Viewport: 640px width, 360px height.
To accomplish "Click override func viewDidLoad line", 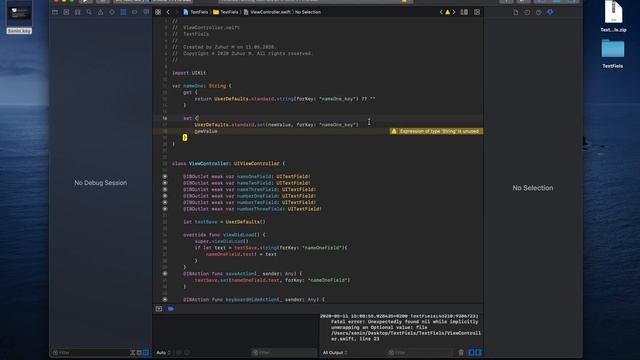I will [x=224, y=235].
